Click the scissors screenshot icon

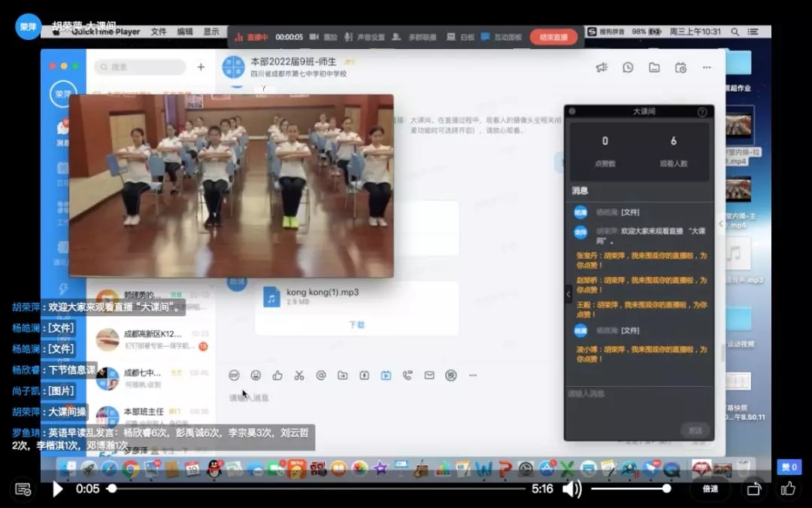pos(299,375)
